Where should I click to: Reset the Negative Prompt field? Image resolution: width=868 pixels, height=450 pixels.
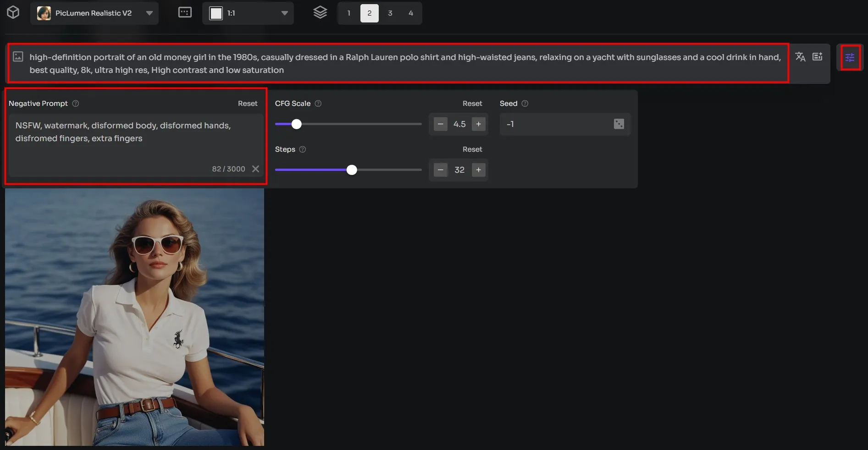coord(247,104)
